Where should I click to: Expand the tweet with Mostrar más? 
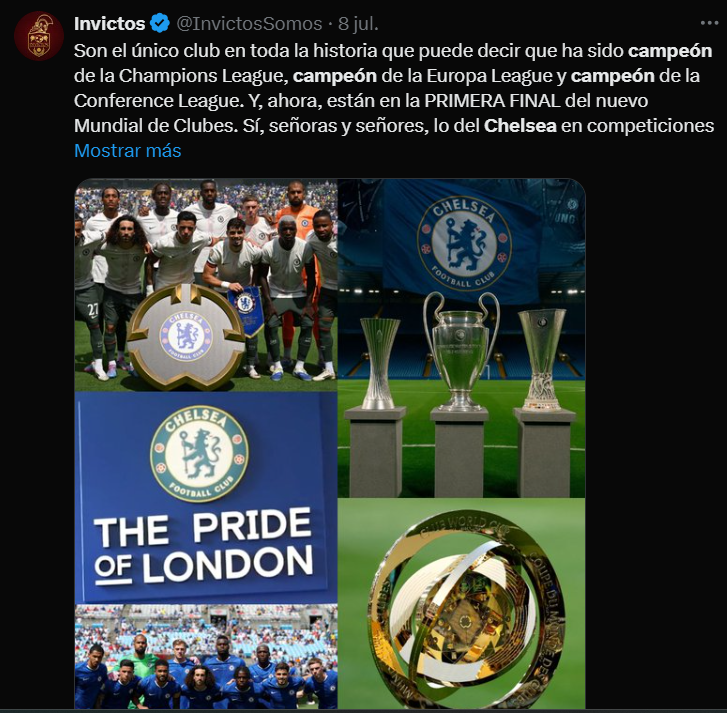128,151
